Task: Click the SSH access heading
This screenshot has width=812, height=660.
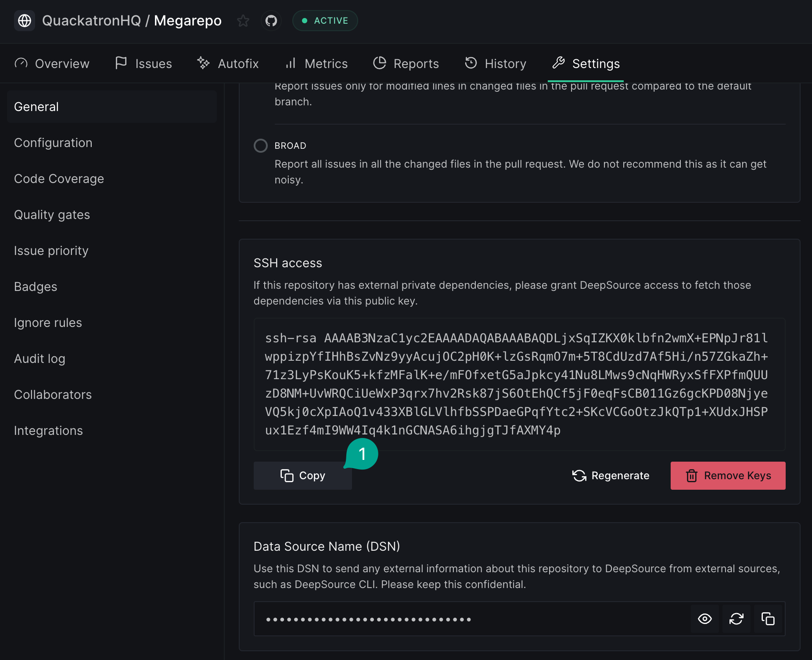Action: click(x=288, y=263)
